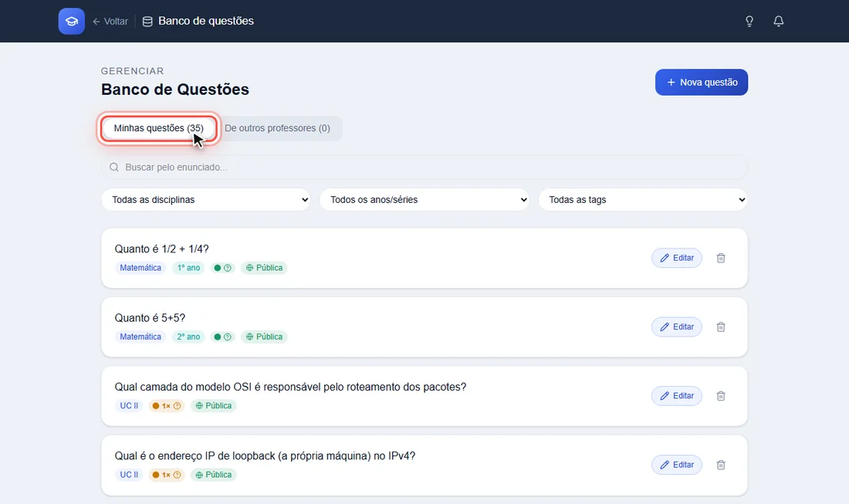Go back using the Voltar link
849x504 pixels.
coord(110,21)
